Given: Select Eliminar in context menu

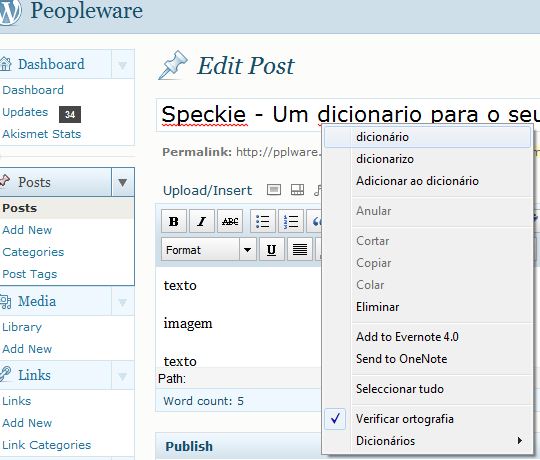Looking at the screenshot, I should [x=427, y=307].
